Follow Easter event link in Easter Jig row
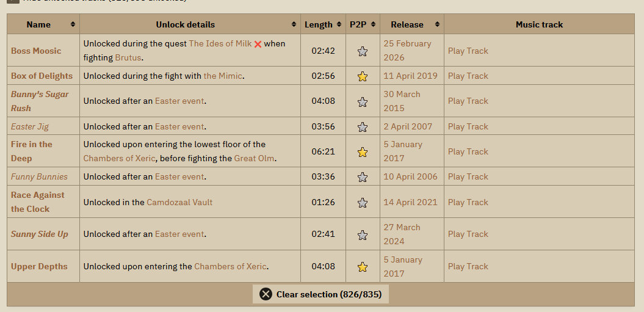Viewport: 644px width, 312px height. pyautogui.click(x=179, y=126)
